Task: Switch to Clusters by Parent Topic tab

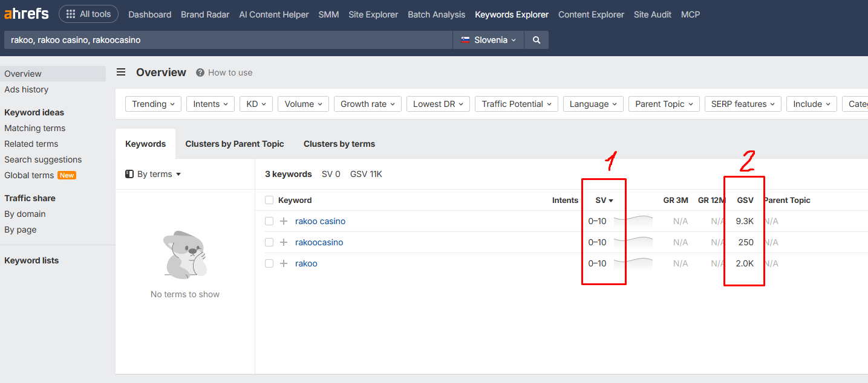Action: point(235,144)
